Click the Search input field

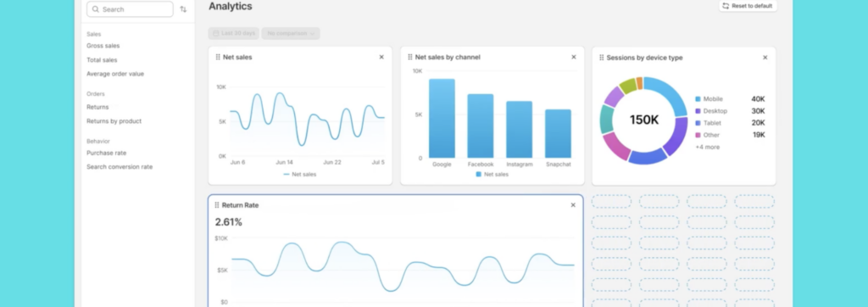tap(130, 9)
